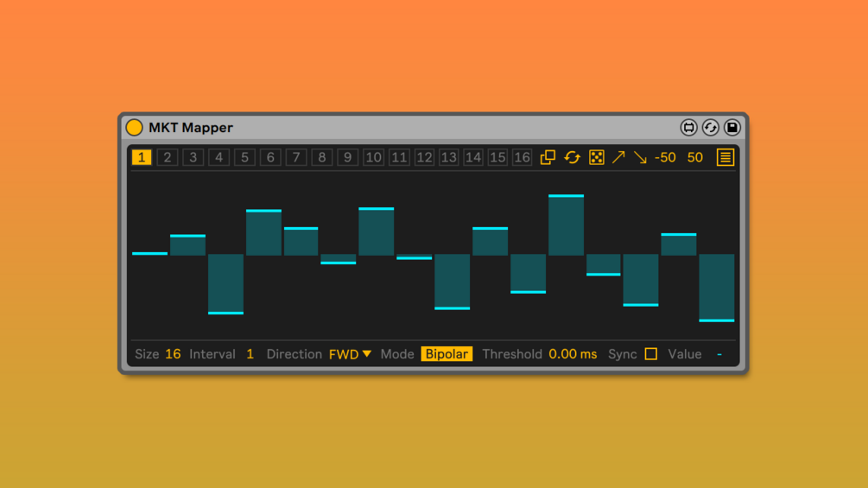Click step 3 downward bar in sequencer
Viewport: 868px width, 488px height.
(x=226, y=284)
